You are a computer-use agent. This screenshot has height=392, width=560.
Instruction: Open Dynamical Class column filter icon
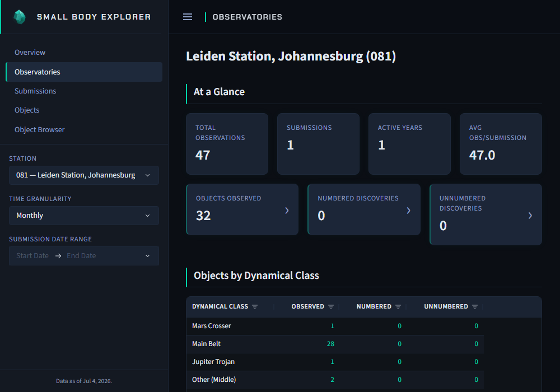coord(255,307)
